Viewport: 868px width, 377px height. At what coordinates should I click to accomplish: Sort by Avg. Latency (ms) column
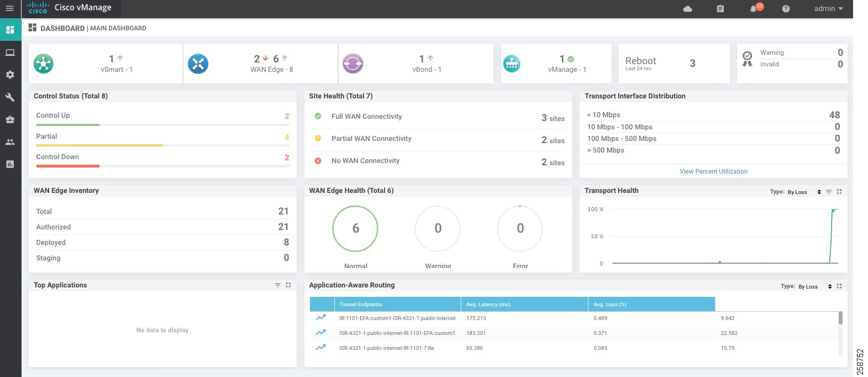[524, 304]
